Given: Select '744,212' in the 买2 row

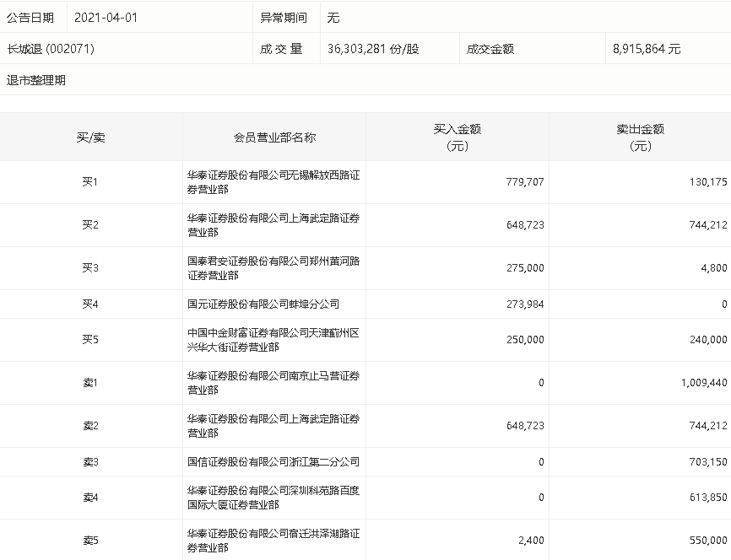Looking at the screenshot, I should pos(708,225).
